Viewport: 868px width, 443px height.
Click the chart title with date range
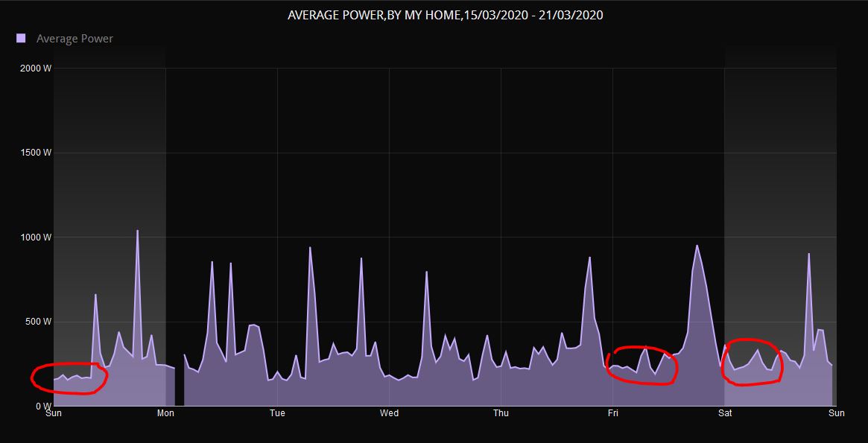445,15
